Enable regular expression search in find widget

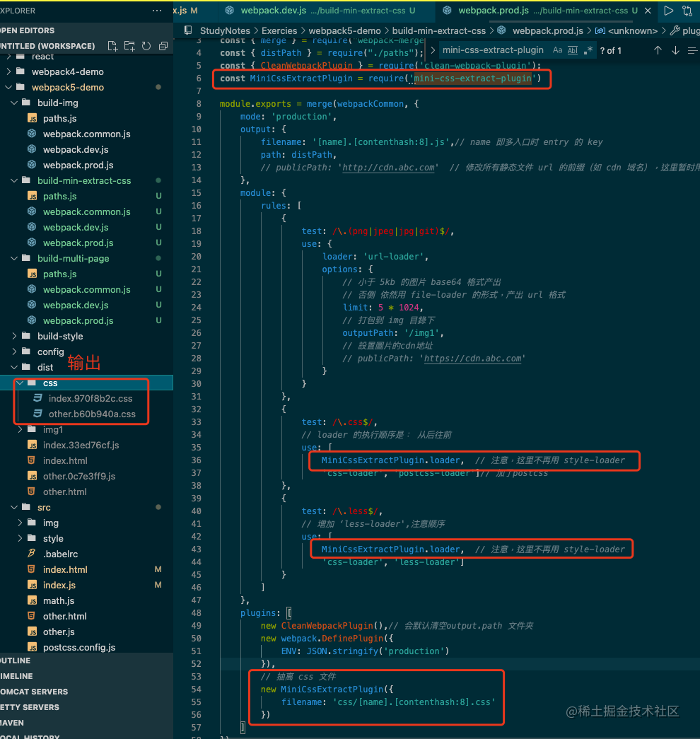[588, 50]
